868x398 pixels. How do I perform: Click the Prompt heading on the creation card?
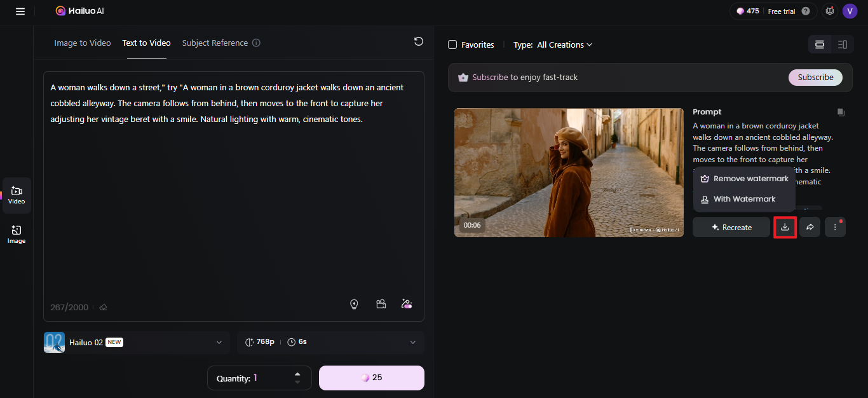click(x=707, y=112)
